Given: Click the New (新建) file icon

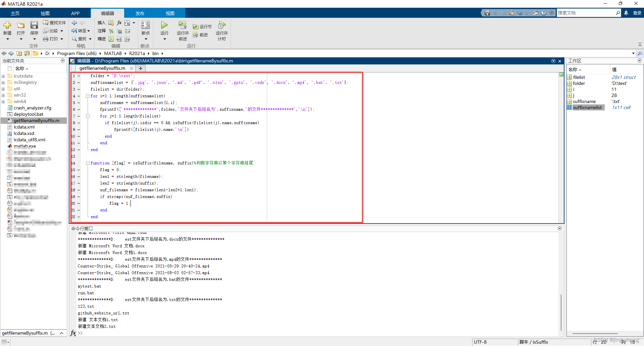Looking at the screenshot, I should click(7, 25).
